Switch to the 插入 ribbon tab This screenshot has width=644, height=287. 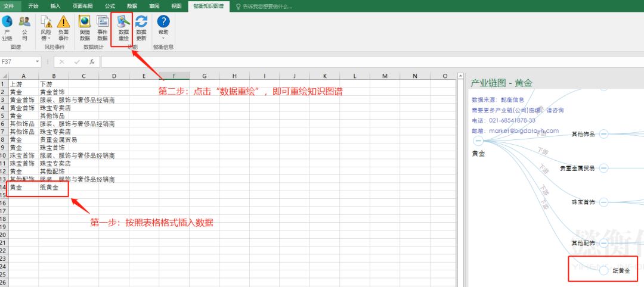pos(55,6)
